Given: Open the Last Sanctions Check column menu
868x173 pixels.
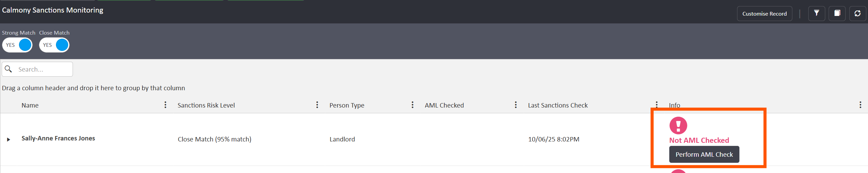Looking at the screenshot, I should point(657,105).
